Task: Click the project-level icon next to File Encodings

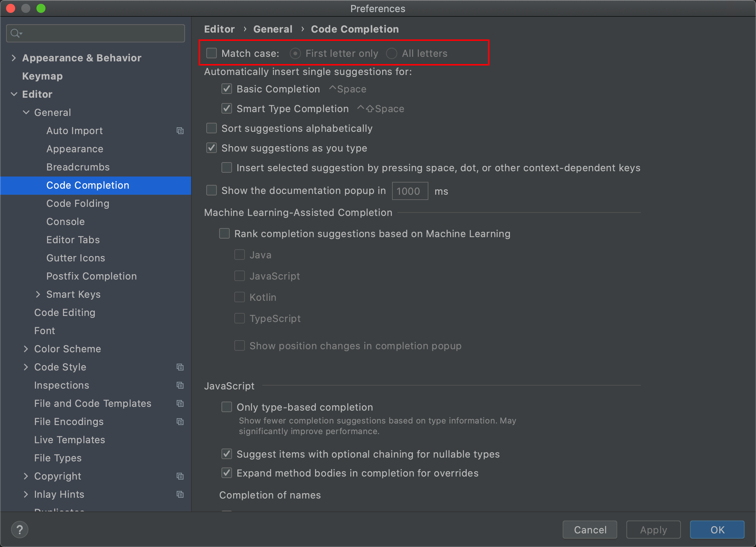Action: coord(180,422)
